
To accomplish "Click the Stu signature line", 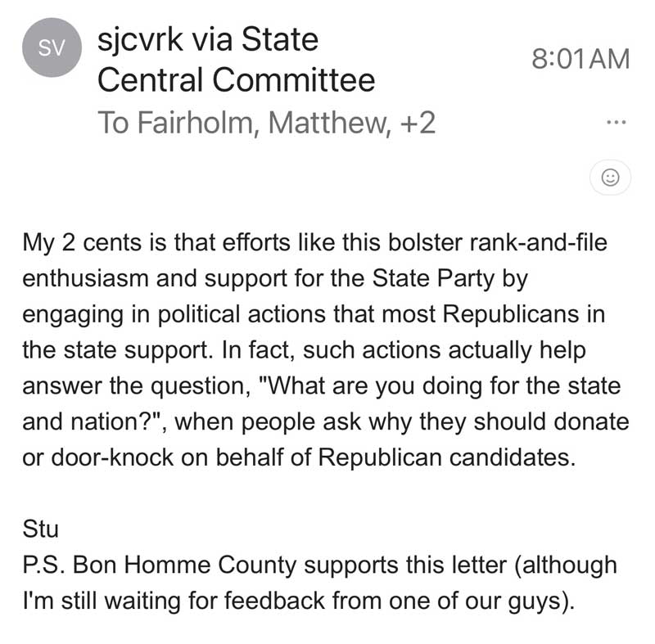I will click(x=40, y=529).
